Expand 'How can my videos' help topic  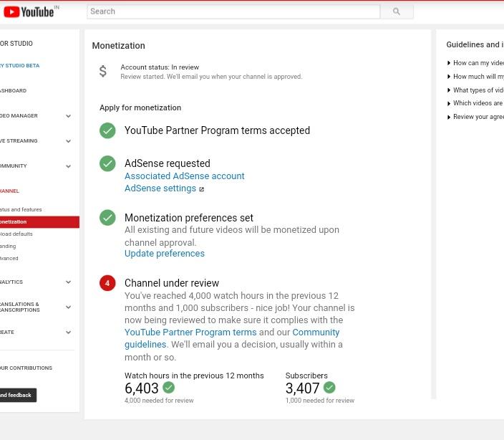pyautogui.click(x=475, y=63)
